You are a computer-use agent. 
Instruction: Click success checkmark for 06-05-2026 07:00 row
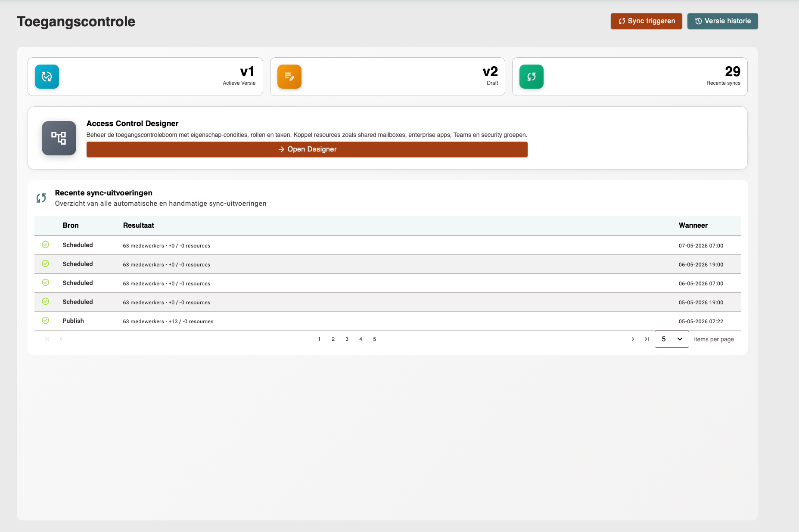46,282
